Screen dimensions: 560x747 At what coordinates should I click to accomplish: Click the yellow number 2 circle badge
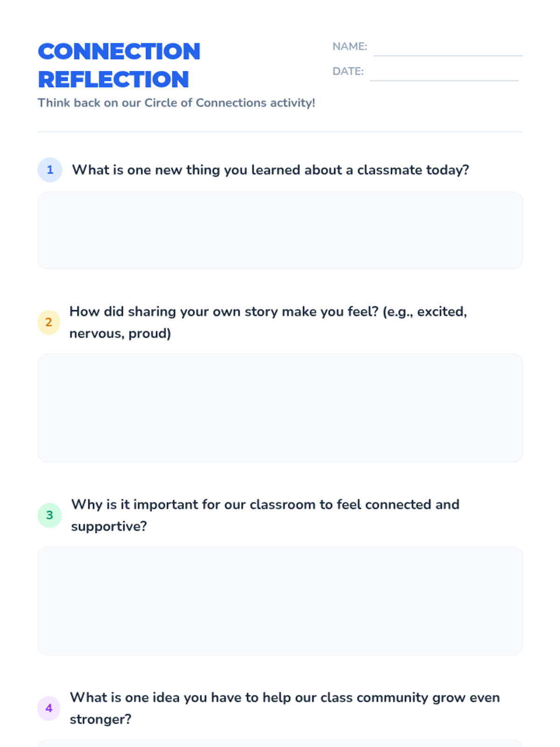49,322
